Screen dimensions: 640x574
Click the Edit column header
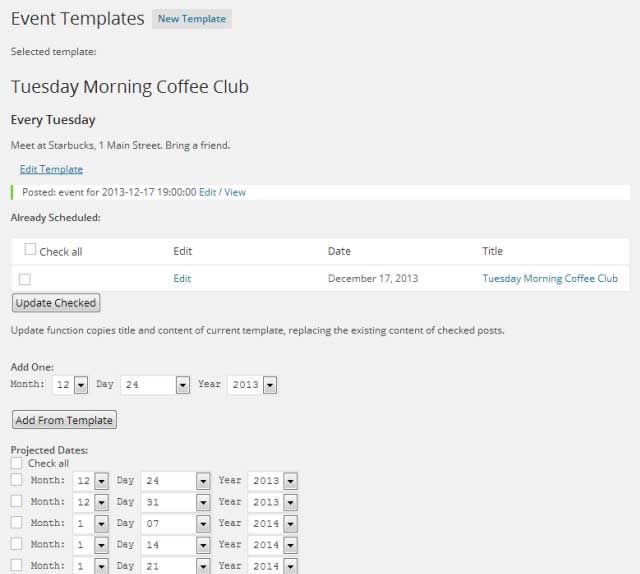[182, 251]
